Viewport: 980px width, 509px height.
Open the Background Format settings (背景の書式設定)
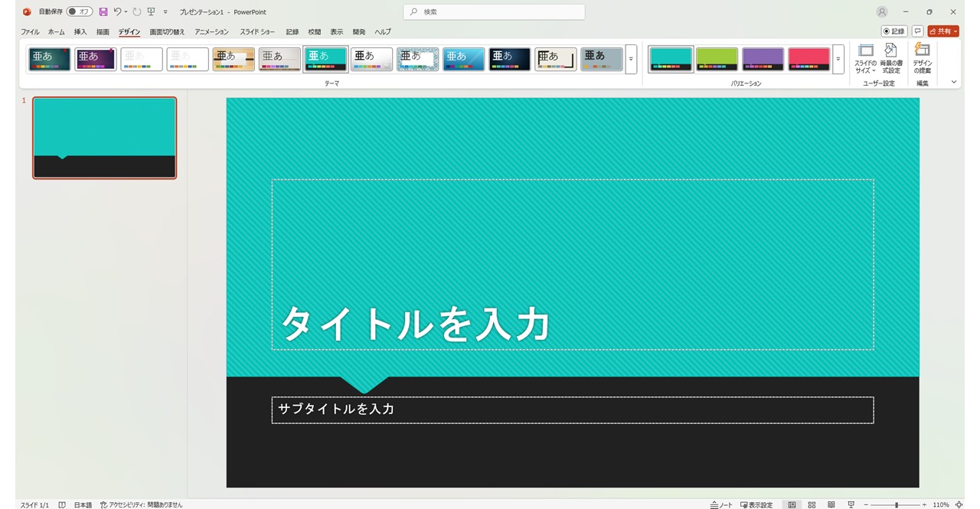tap(890, 59)
